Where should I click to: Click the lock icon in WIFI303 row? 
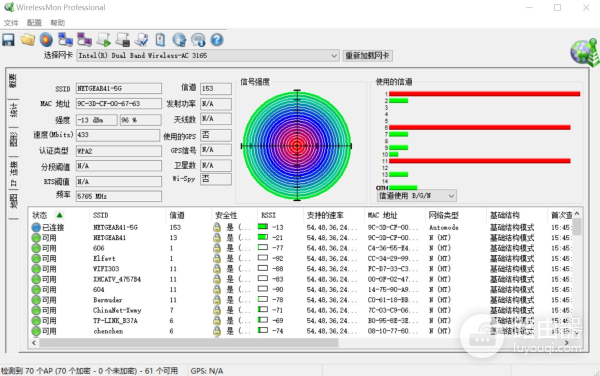217,269
